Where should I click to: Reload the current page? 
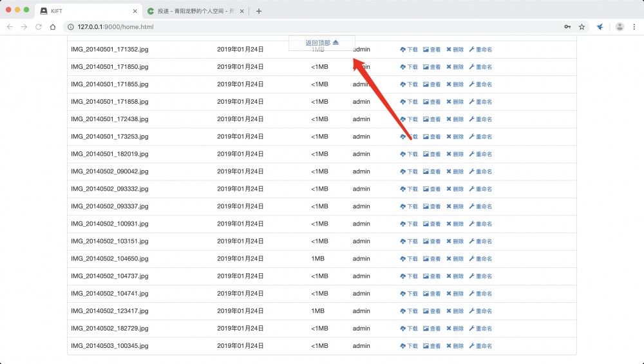click(x=38, y=26)
